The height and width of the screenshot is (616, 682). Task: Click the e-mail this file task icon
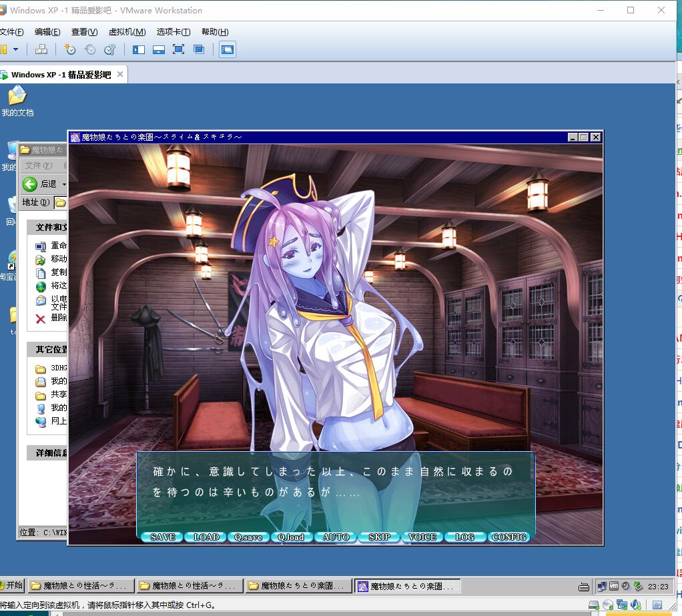(x=41, y=300)
